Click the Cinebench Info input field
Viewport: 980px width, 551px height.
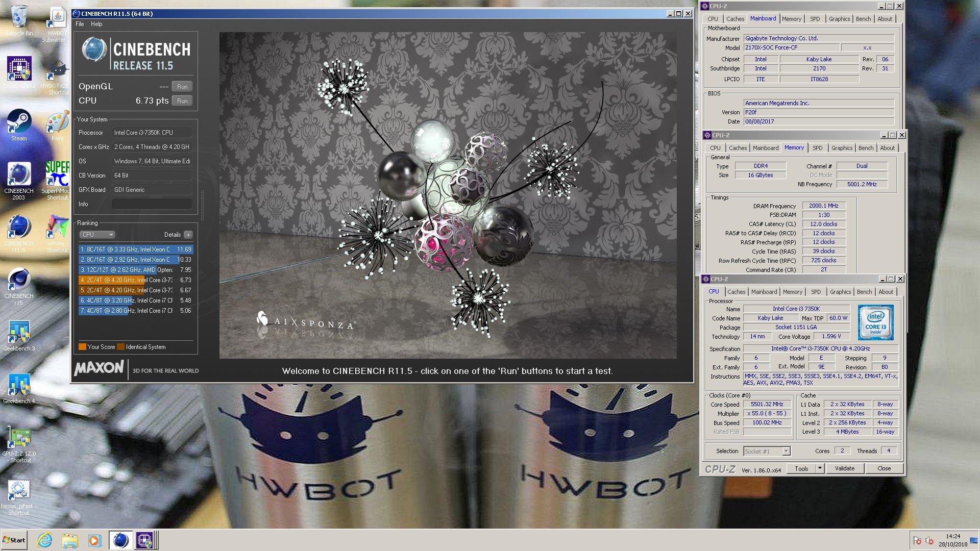pos(152,204)
